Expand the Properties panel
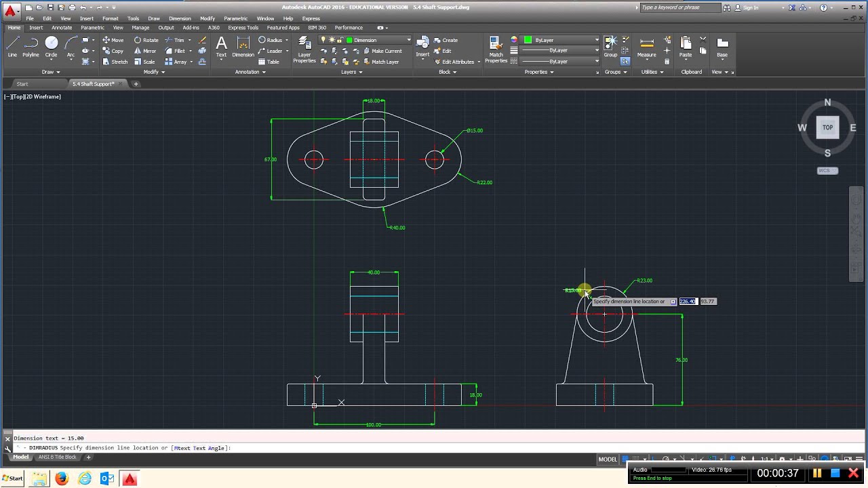Image resolution: width=868 pixels, height=488 pixels. [539, 72]
